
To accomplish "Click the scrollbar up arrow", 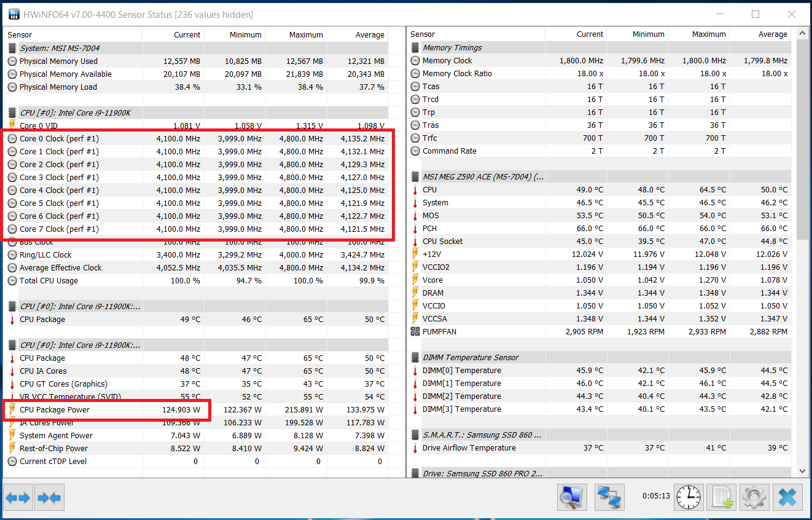I will (x=802, y=33).
